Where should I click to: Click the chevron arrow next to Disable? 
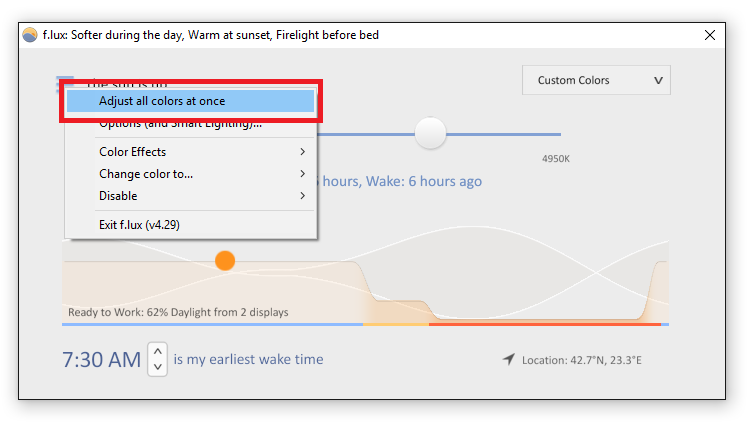tap(303, 196)
